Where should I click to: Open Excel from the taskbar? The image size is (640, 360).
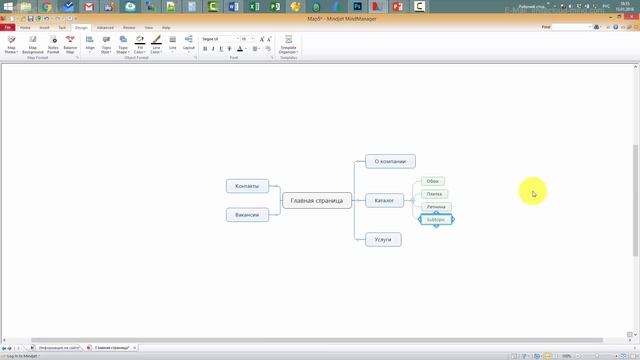(254, 7)
